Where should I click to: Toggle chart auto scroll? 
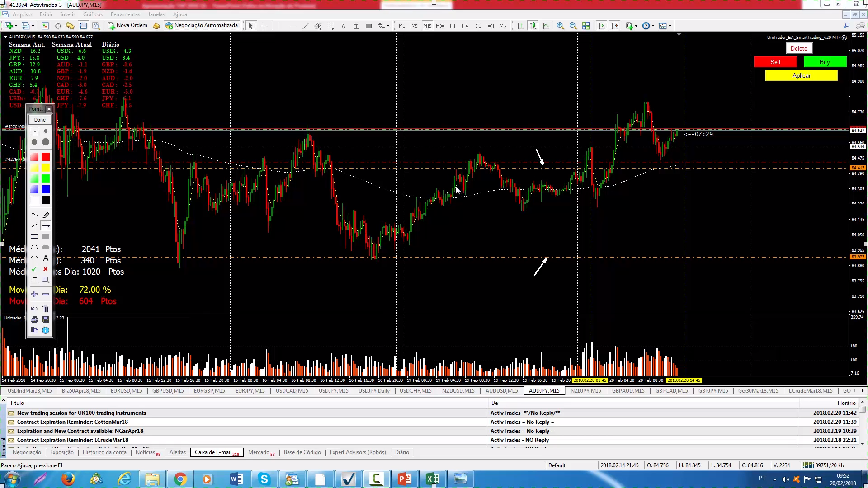coord(602,26)
